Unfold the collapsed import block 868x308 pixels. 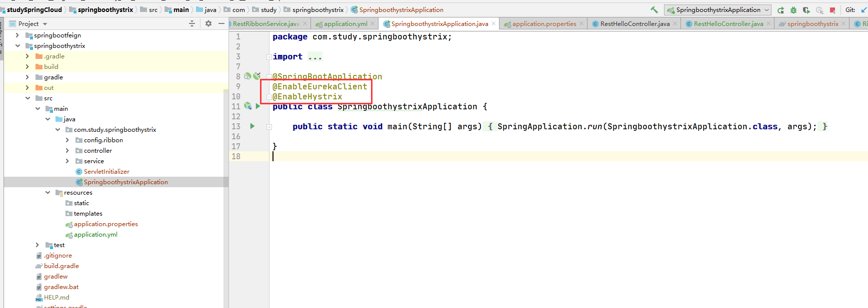269,57
